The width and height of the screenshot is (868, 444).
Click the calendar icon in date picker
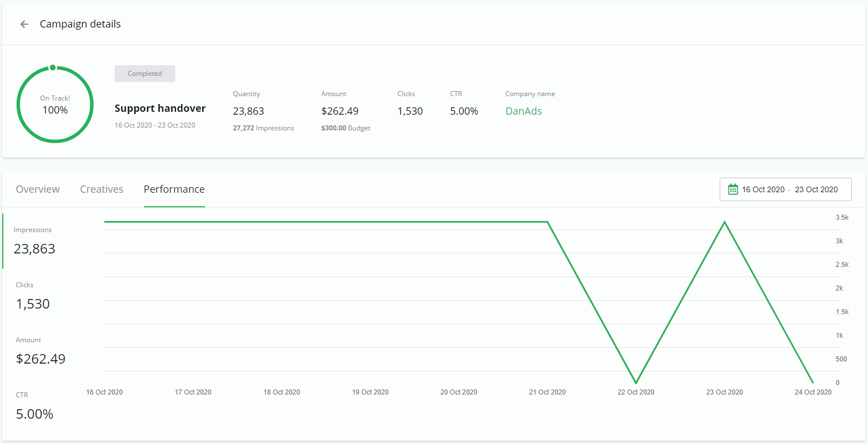click(x=733, y=189)
